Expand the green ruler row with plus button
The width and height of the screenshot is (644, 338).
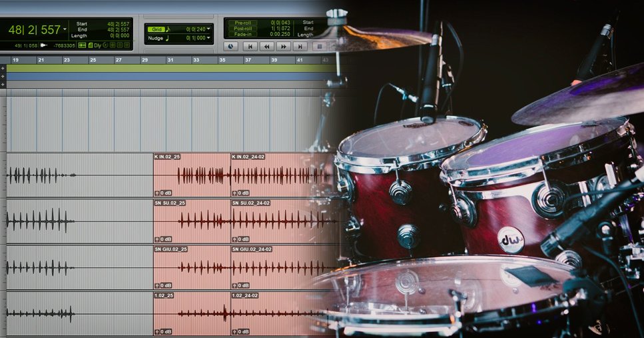point(3,68)
